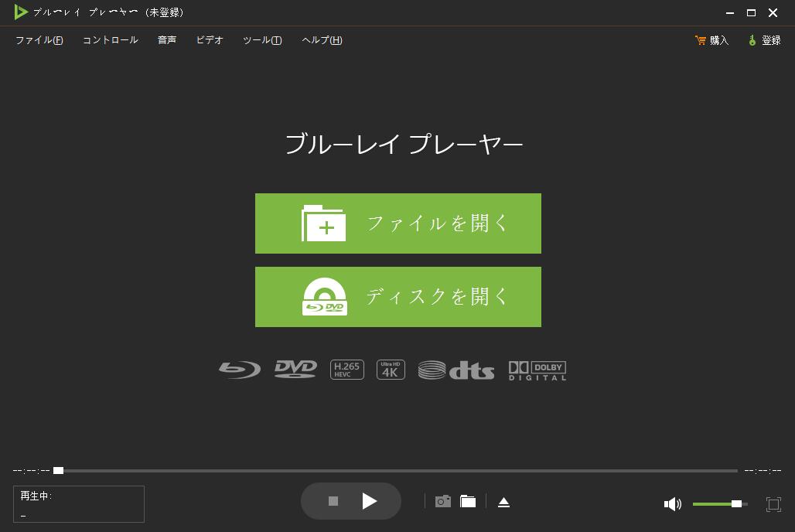Adjust the green volume slider

click(720, 503)
